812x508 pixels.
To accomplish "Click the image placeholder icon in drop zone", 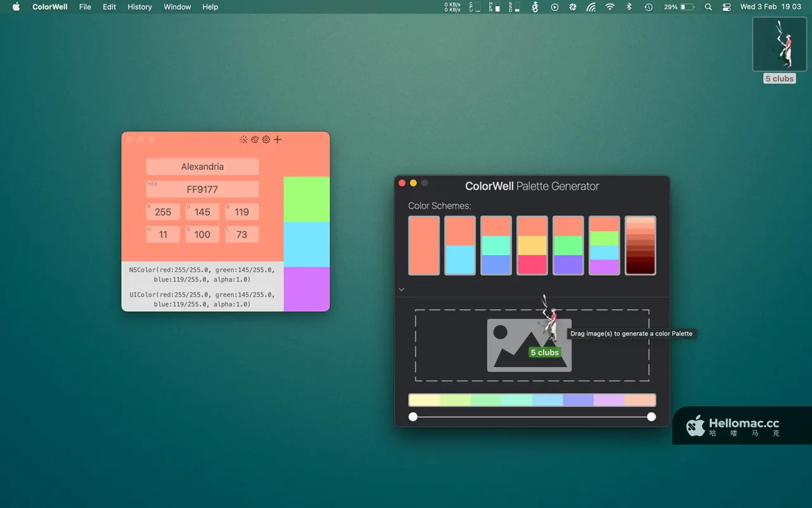I will click(x=529, y=345).
